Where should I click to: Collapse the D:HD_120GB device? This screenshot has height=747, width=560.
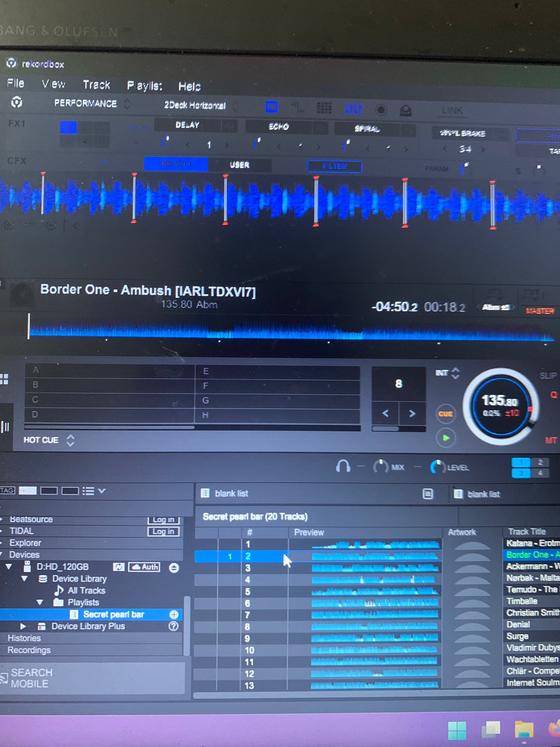pos(9,566)
